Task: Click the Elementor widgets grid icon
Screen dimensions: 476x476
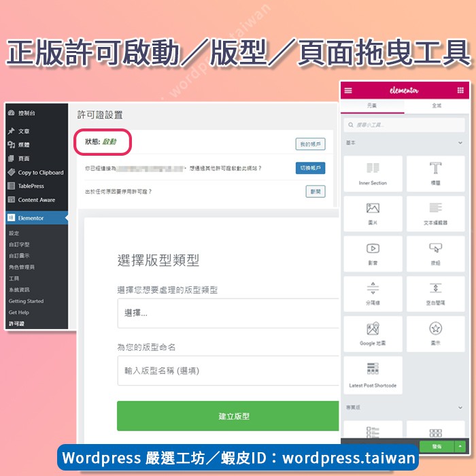Action: click(x=460, y=90)
